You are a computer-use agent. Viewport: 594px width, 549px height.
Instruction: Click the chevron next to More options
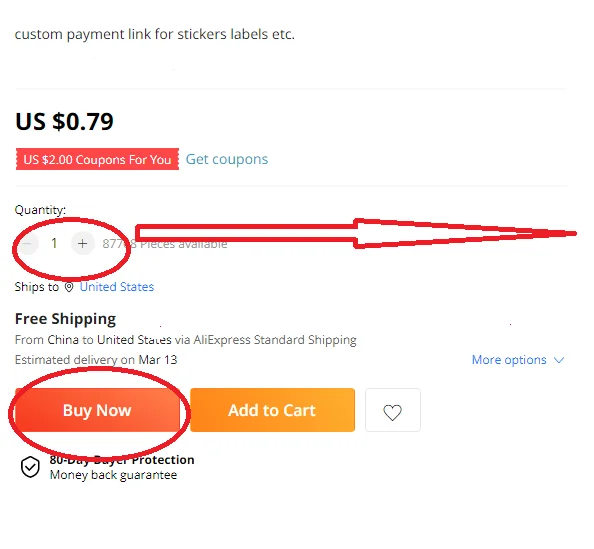click(559, 360)
